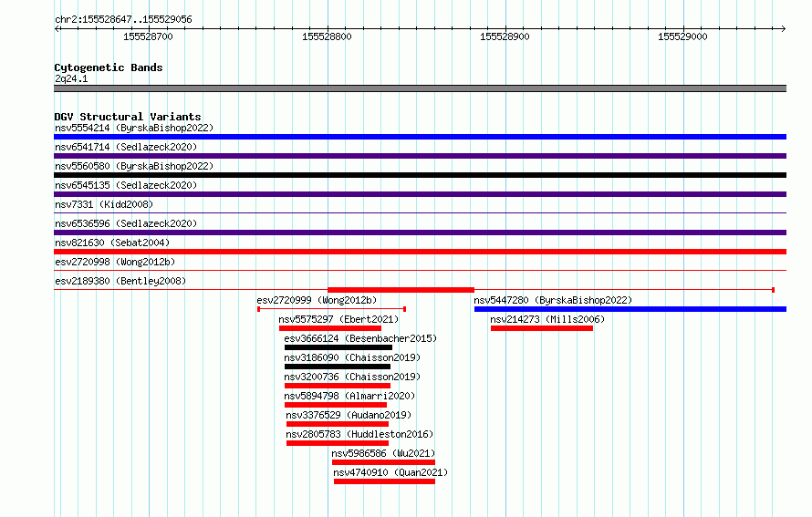
Task: Click the DGV Structural Variants track title
Action: coord(128,117)
